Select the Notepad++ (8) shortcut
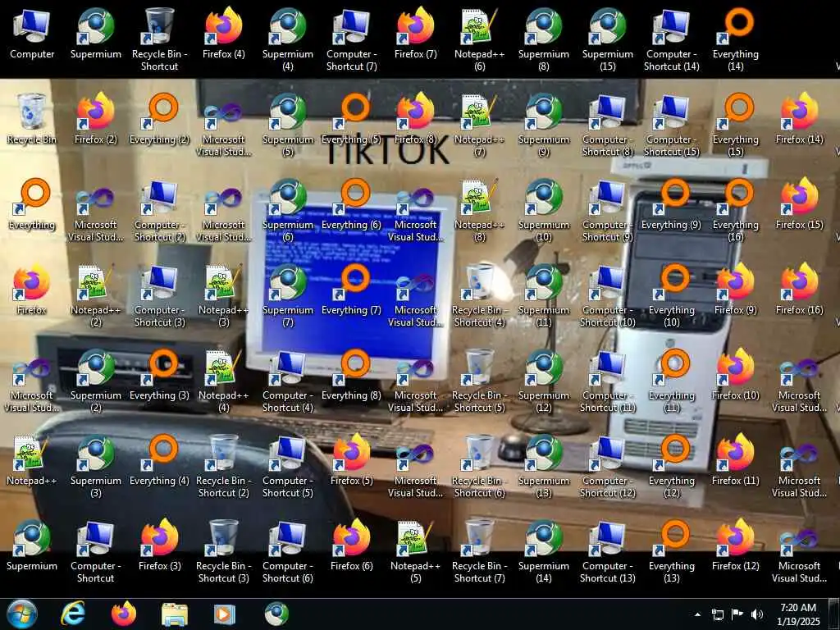Image resolution: width=840 pixels, height=630 pixels. click(x=479, y=211)
